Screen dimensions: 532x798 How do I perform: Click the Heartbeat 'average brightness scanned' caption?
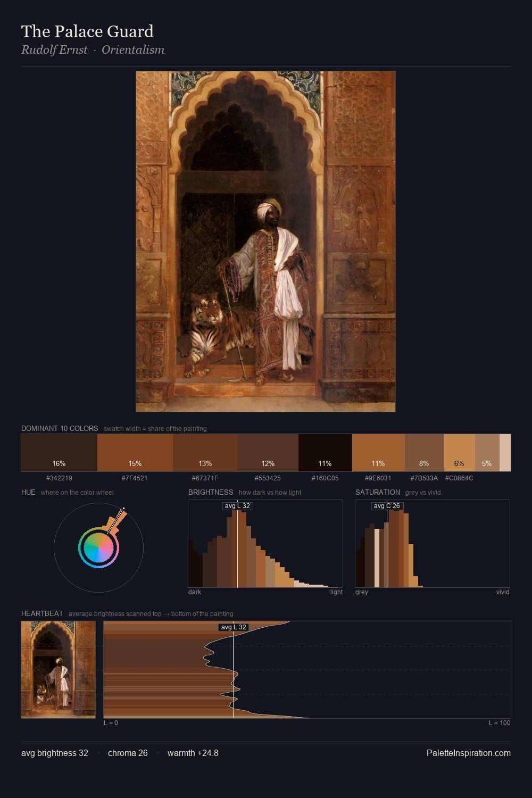point(151,613)
